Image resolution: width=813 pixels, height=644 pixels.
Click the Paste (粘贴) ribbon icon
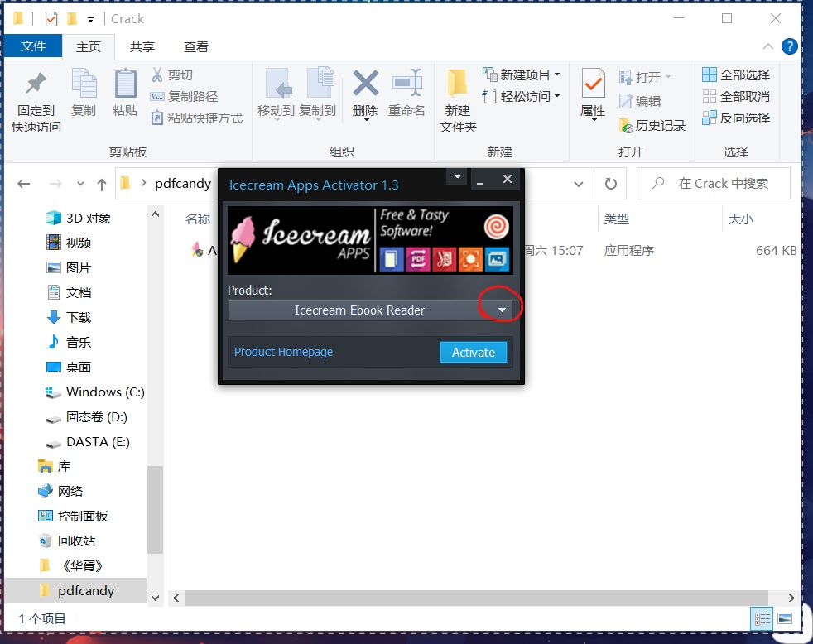tap(125, 83)
